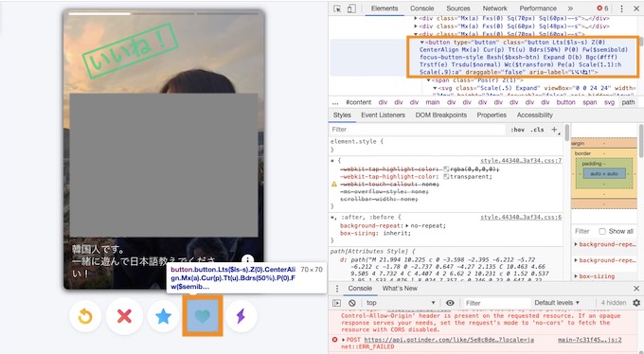Toggle the console eye live expression icon
Screen dimensions: 644x354
[x=450, y=303]
